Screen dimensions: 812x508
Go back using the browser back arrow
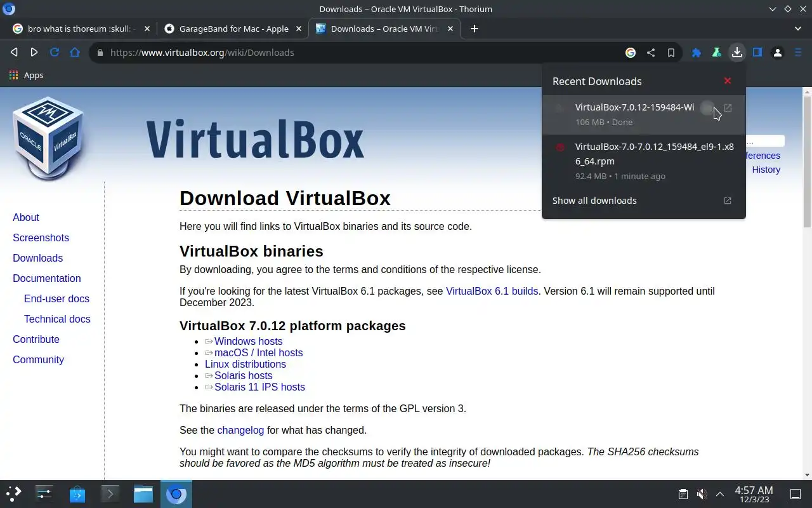14,53
